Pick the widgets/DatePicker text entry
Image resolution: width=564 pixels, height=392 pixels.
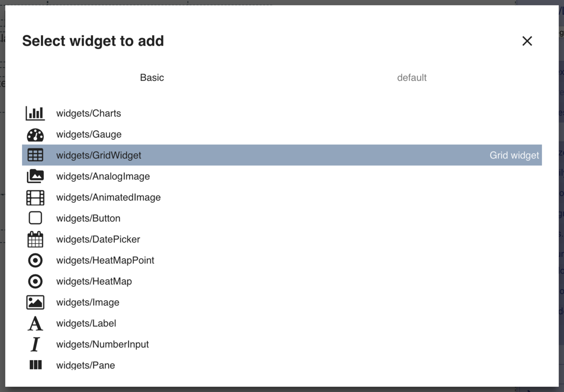point(98,239)
